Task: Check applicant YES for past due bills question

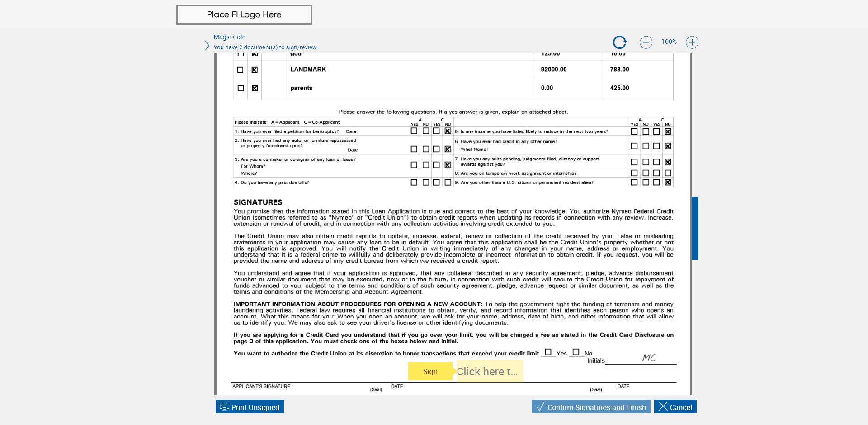Action: point(414,182)
